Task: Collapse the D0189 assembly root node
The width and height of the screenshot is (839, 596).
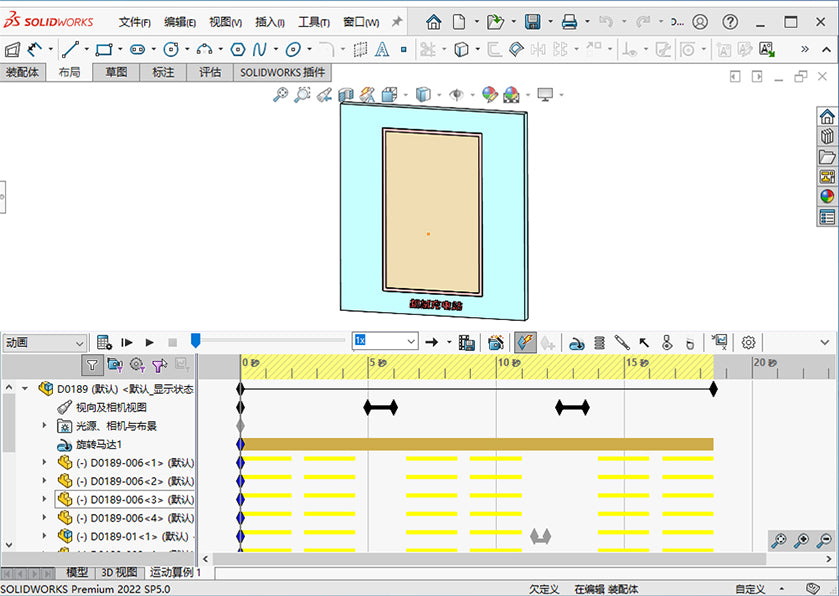Action: click(25, 388)
